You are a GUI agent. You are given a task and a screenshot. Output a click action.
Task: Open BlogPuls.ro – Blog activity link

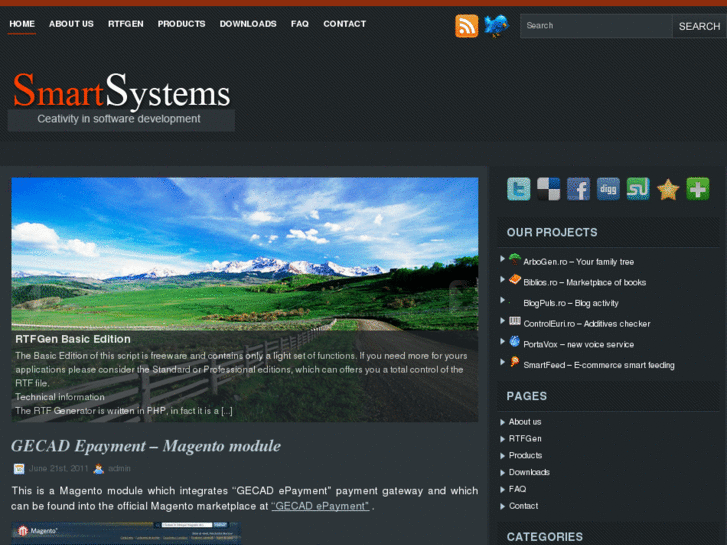pos(571,303)
